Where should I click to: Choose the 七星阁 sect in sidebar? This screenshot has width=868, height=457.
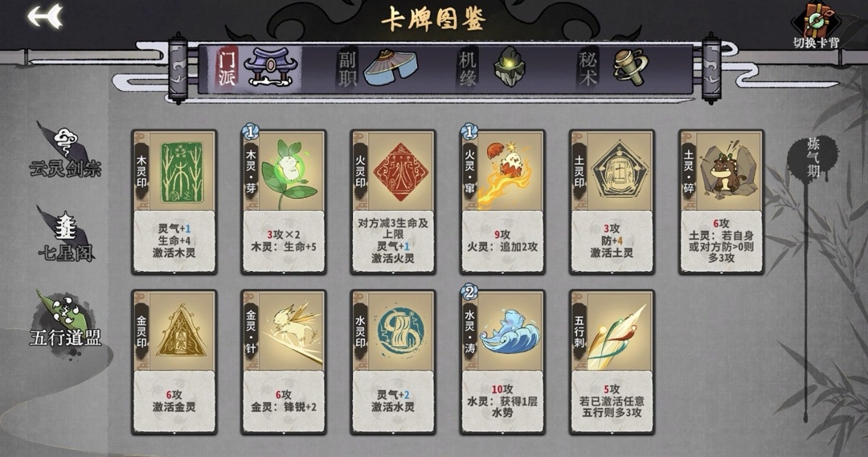click(65, 234)
